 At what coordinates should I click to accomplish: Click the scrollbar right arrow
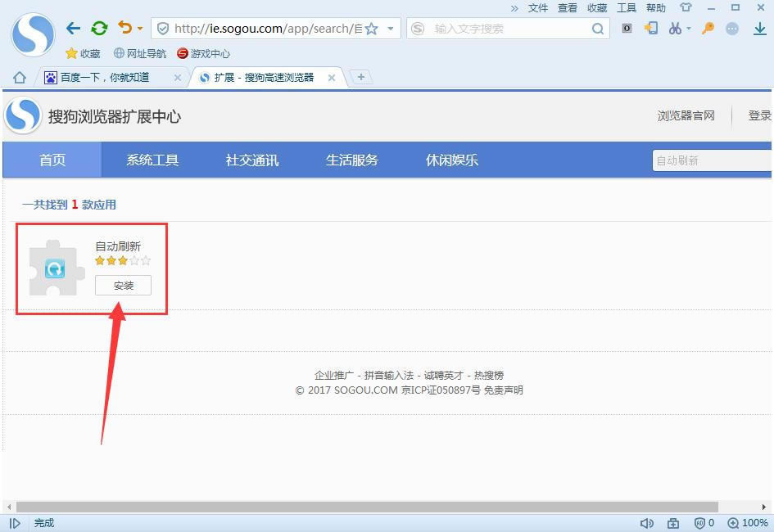point(763,507)
